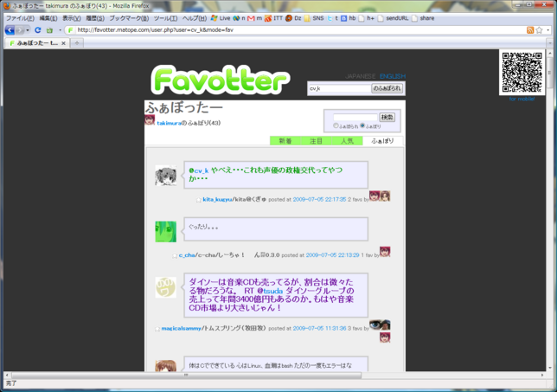This screenshot has width=557, height=392.
Task: Select the ふぁぼられ radio button
Action: click(336, 125)
